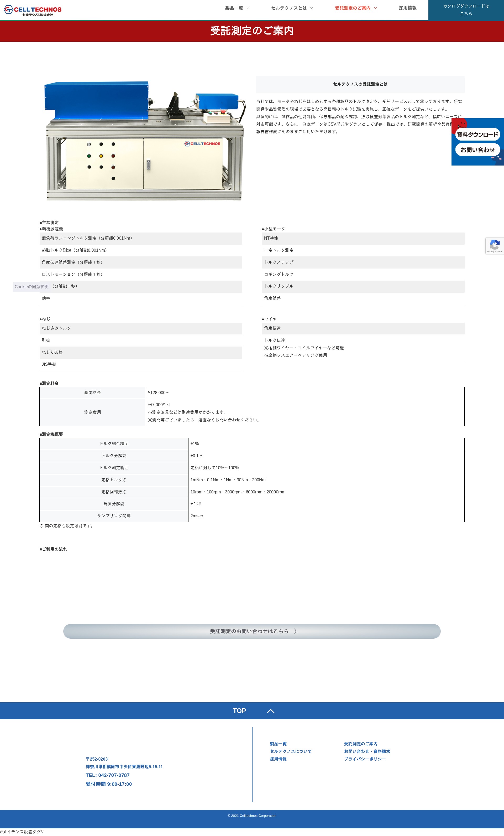The image size is (504, 836).
Task: Select the 角度伝達誤差測定 row
Action: click(141, 262)
